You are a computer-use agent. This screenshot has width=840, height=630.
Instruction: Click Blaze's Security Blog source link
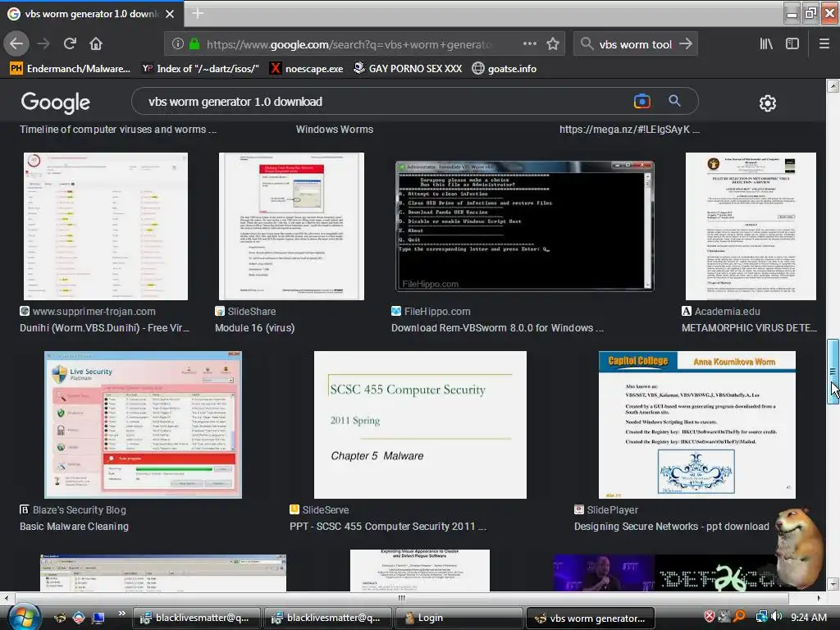(80, 510)
